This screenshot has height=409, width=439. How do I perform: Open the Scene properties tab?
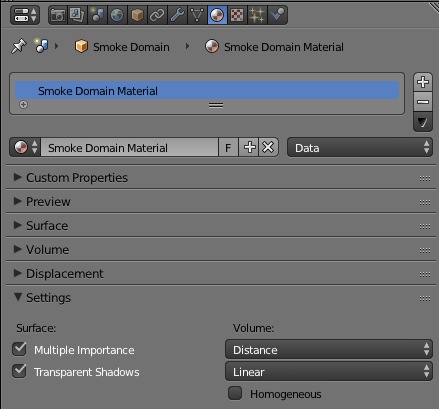coord(97,15)
